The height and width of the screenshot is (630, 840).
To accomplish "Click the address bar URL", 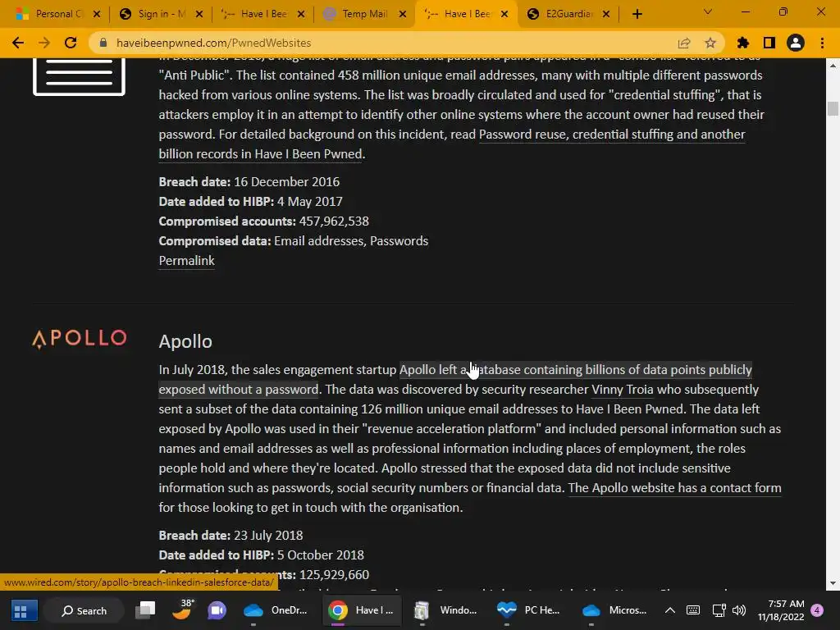I will (x=214, y=43).
